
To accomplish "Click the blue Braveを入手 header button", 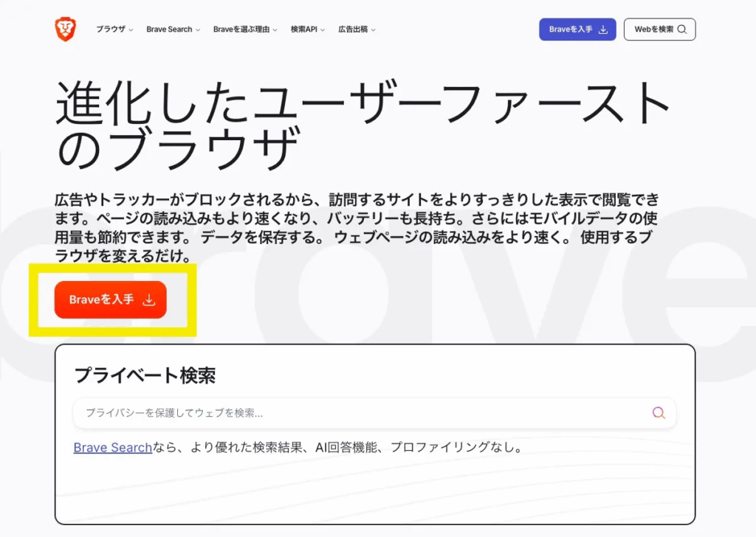I will pyautogui.click(x=577, y=30).
